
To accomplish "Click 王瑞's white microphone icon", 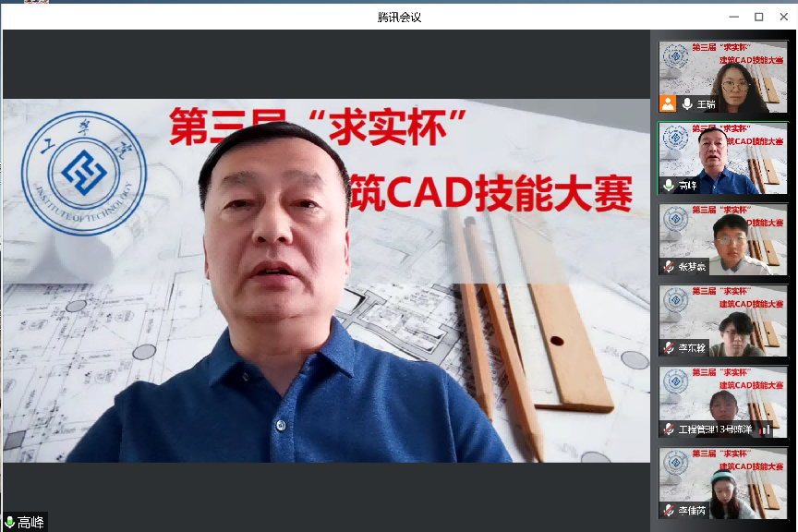I will coord(687,103).
